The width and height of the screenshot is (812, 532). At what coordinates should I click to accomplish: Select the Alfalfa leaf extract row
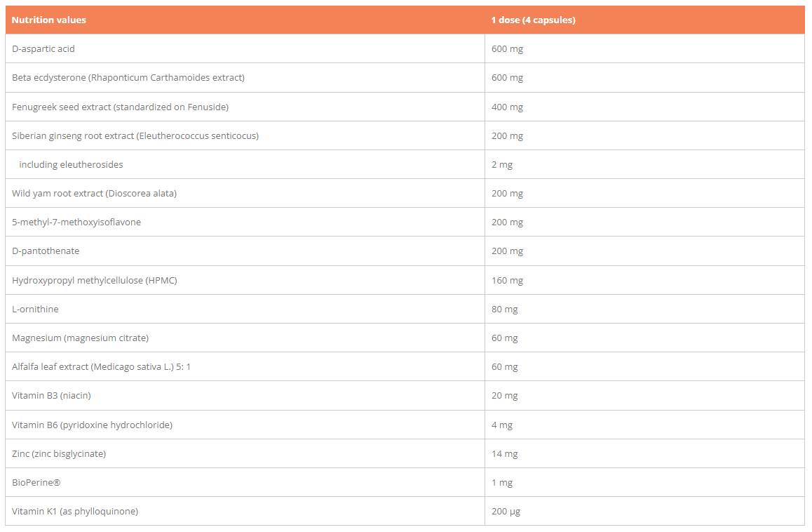[101, 367]
